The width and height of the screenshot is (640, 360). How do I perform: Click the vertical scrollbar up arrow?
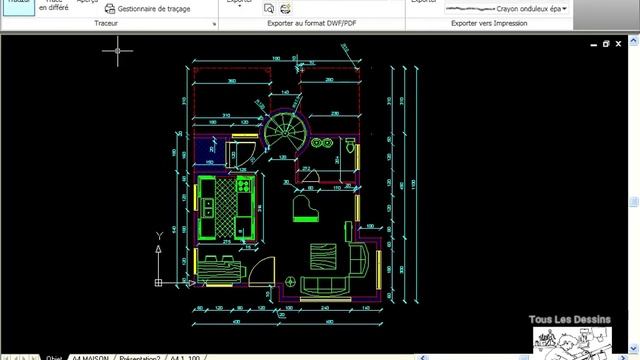coord(633,40)
